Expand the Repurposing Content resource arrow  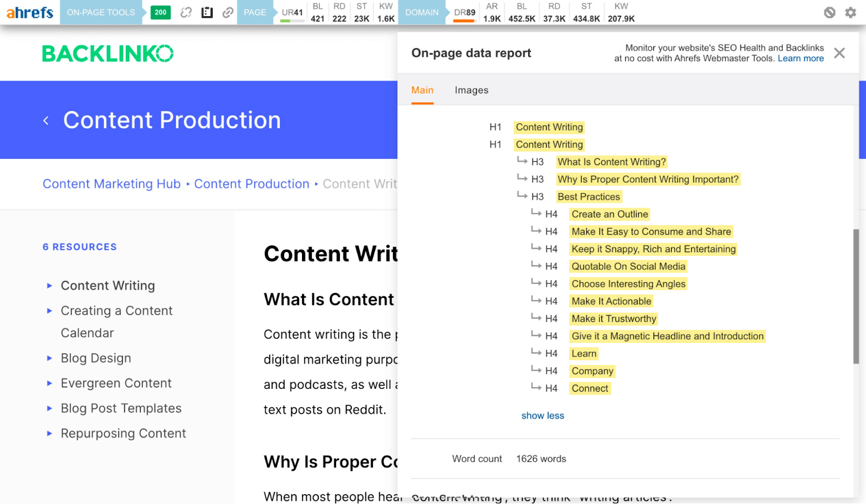[50, 433]
